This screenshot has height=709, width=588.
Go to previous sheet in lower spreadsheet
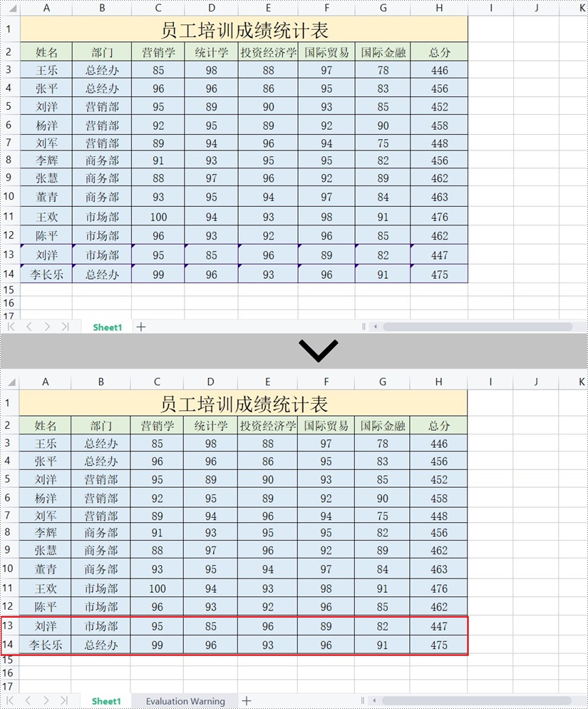click(x=28, y=700)
